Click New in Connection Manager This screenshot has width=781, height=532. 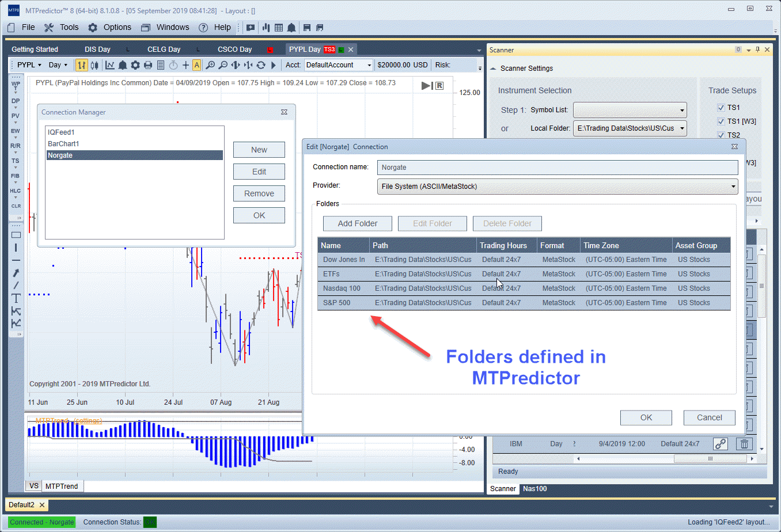[259, 150]
